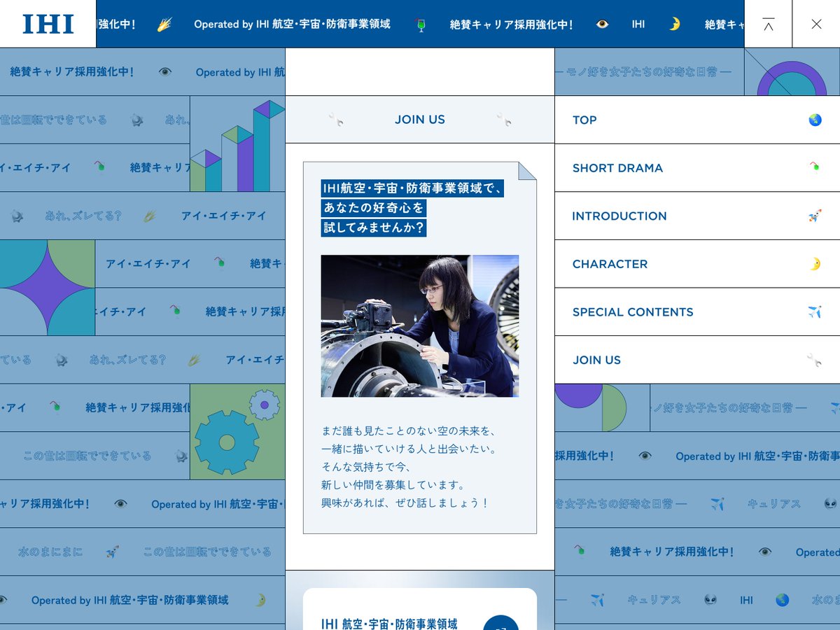Click text '興味があれば、ぜひ話しましょう!'

pyautogui.click(x=405, y=503)
